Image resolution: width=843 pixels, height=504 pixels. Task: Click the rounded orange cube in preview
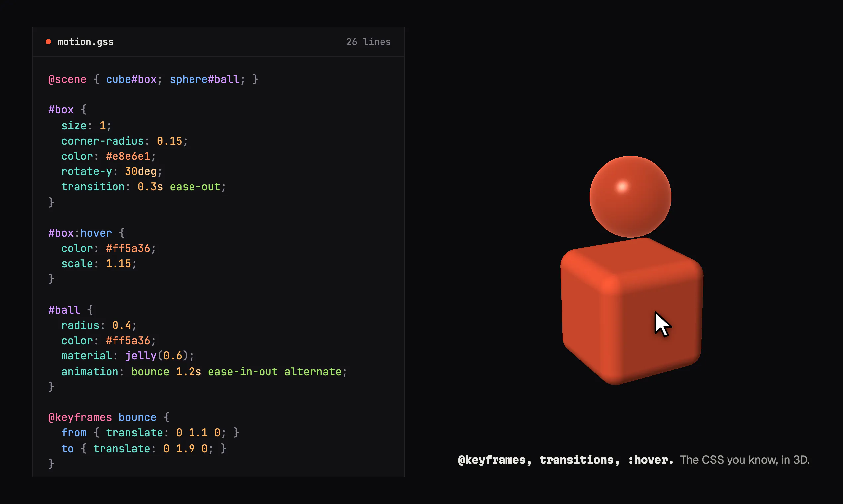pos(632,311)
